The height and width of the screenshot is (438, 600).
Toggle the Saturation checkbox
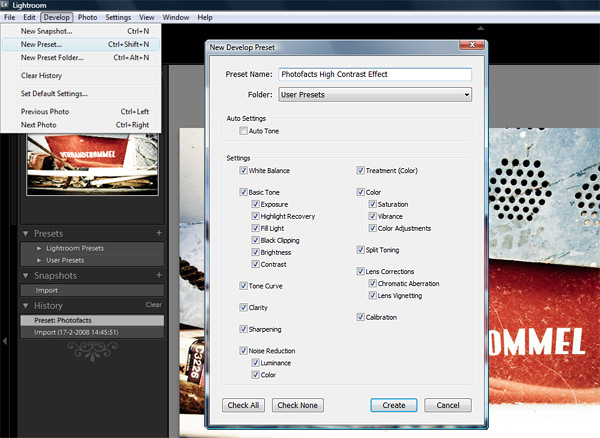coord(372,204)
